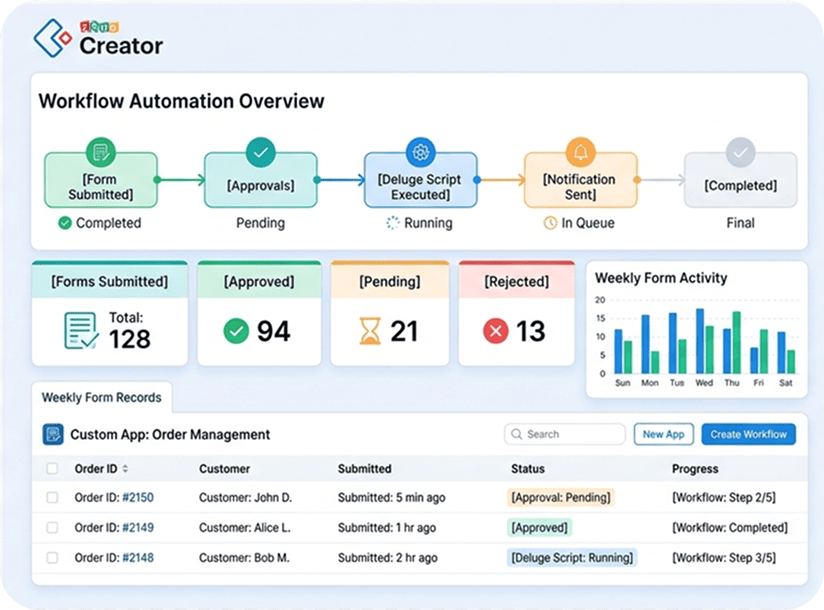Click the Form Submitted step icon

101,152
